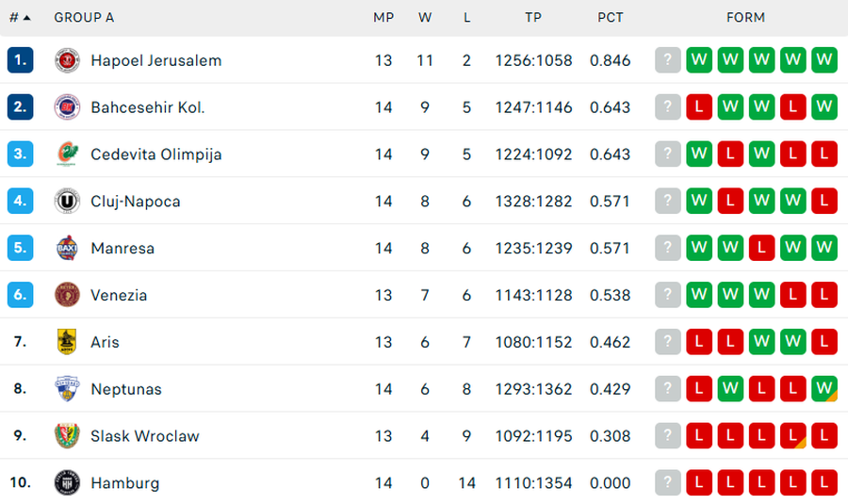Sort the table by PCT column
Viewport: 848px width, 504px height.
click(x=611, y=17)
